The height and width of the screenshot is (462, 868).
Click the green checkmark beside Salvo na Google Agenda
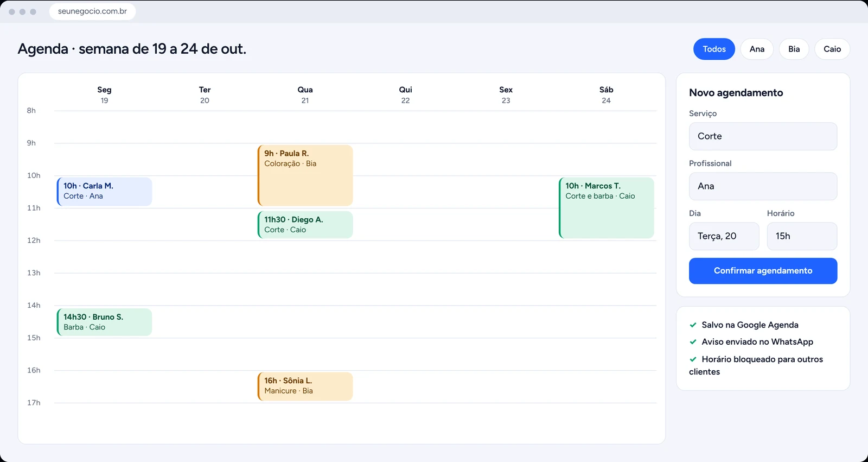(693, 325)
